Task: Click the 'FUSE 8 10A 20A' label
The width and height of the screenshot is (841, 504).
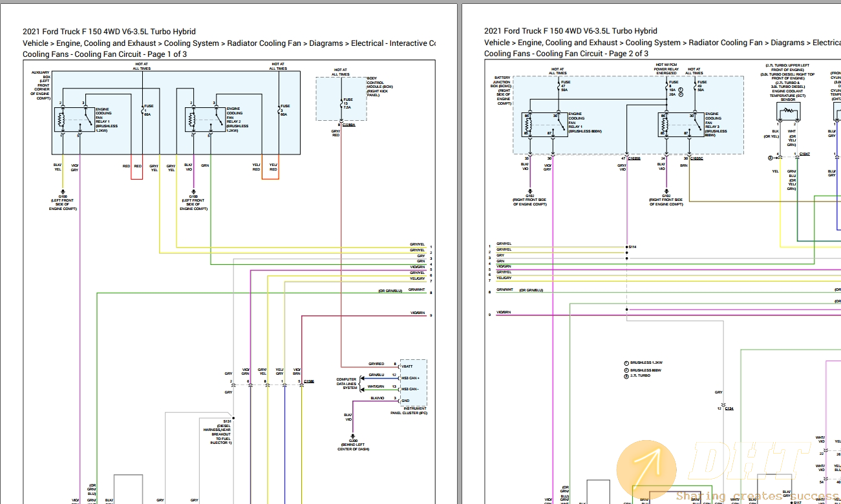Action: coord(674,88)
